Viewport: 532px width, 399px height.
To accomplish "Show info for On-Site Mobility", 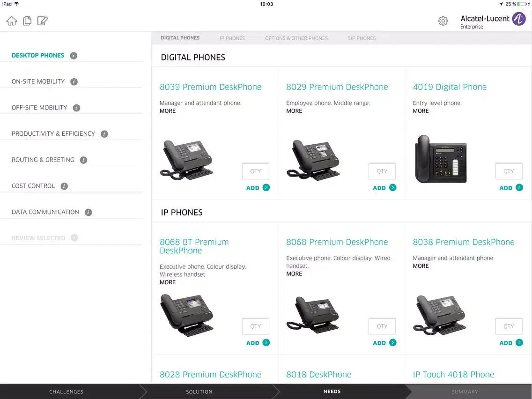I will click(74, 82).
